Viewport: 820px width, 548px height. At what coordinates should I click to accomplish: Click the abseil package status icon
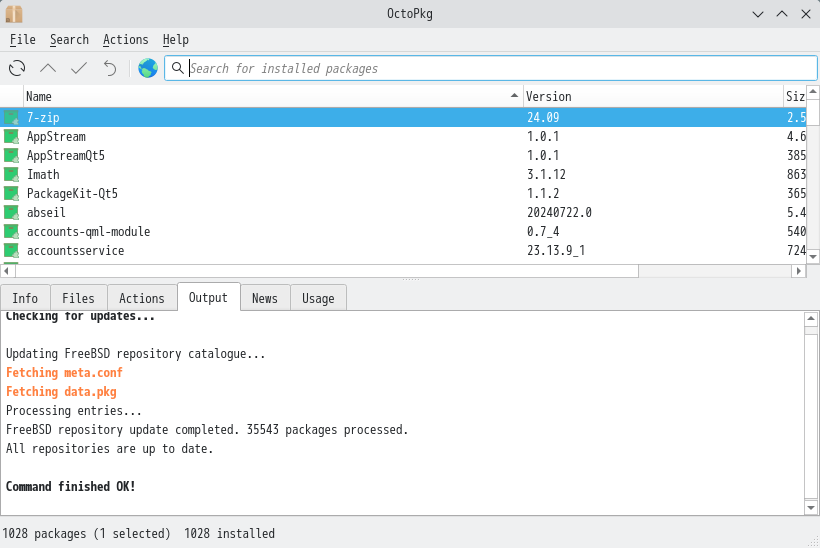(x=12, y=212)
